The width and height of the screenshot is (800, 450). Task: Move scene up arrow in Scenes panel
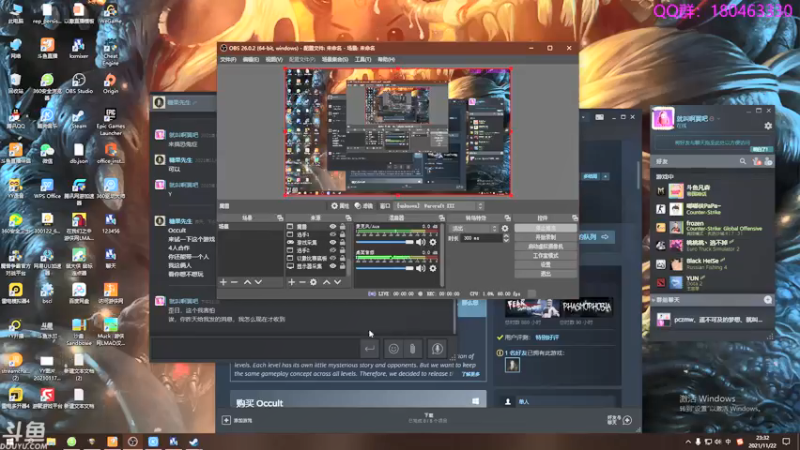247,282
